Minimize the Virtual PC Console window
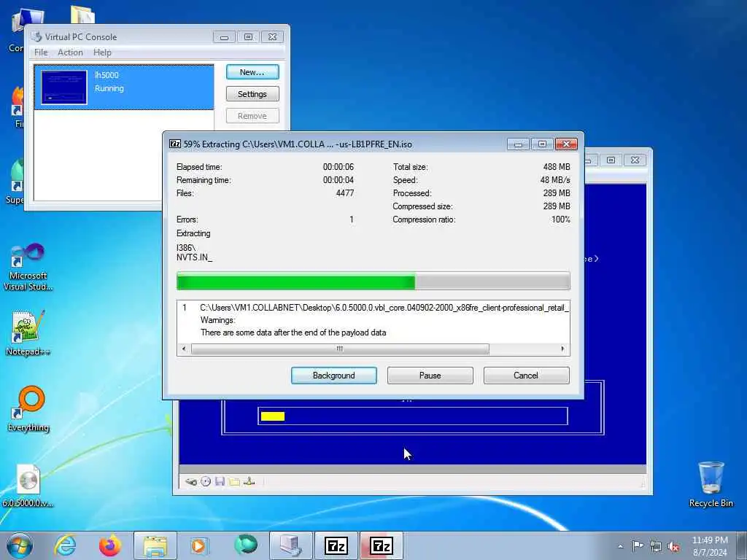Viewport: 747px width, 560px height. tap(224, 36)
